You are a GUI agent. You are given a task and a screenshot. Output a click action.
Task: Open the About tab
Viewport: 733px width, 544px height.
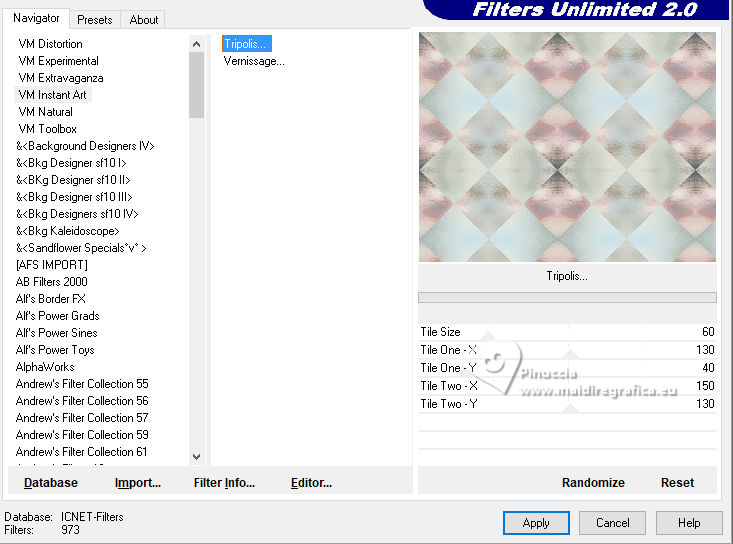[144, 20]
